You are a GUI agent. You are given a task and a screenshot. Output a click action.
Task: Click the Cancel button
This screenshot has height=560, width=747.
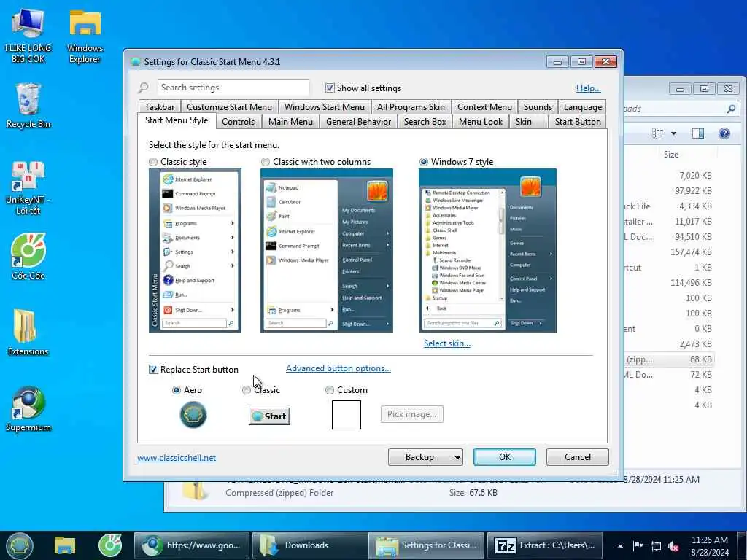578,457
